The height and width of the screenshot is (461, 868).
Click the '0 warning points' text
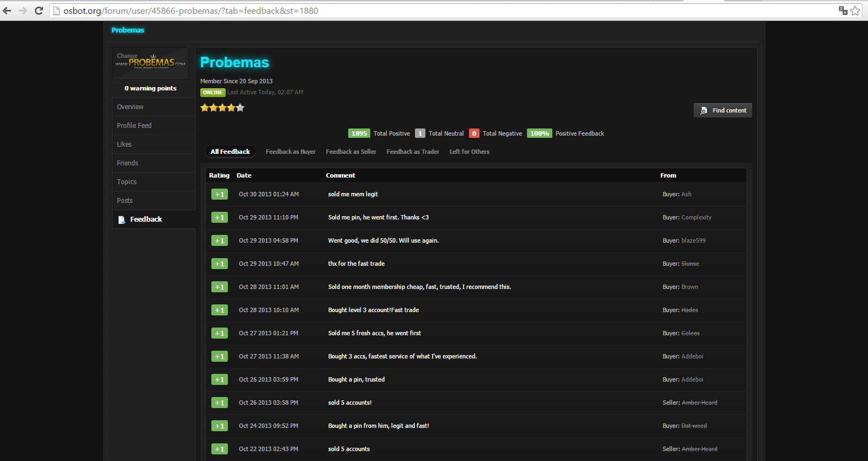(151, 88)
